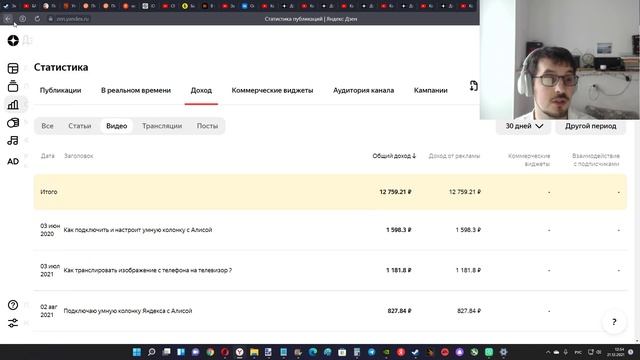Click the Коммерческие виджеты column header
640x360 pixels.
tap(529, 160)
